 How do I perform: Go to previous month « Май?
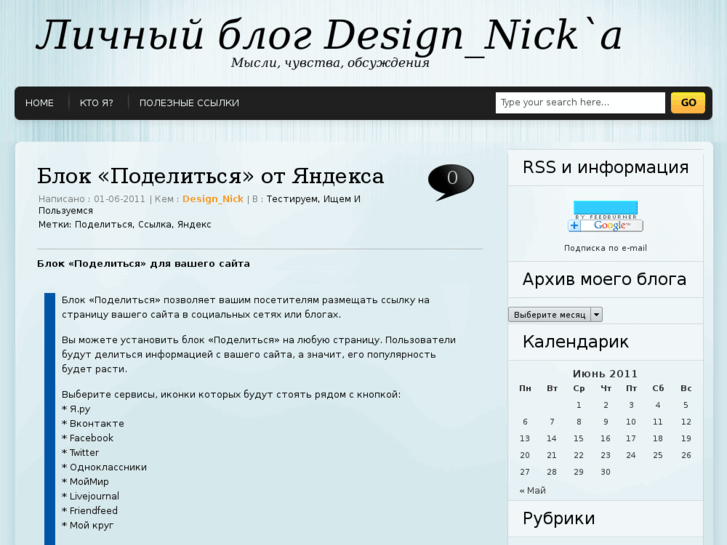pos(533,490)
